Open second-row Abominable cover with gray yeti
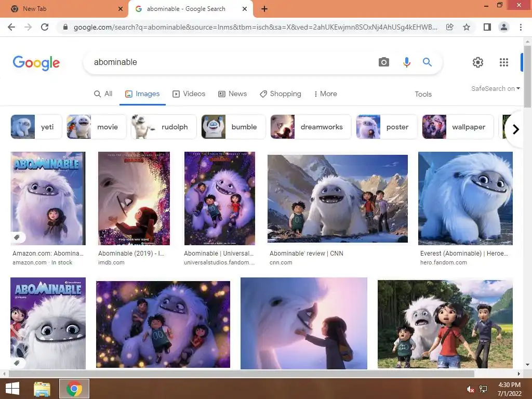Image resolution: width=532 pixels, height=399 pixels. click(x=48, y=323)
